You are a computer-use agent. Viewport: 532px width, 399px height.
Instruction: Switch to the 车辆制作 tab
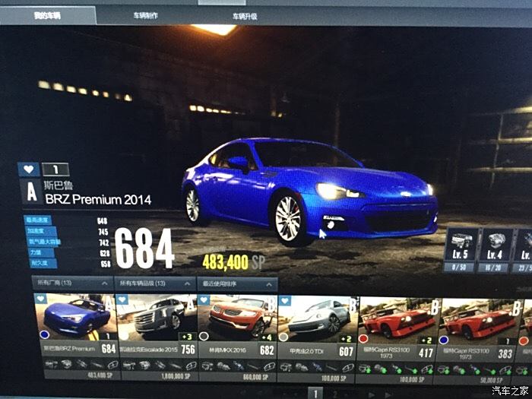tap(146, 16)
